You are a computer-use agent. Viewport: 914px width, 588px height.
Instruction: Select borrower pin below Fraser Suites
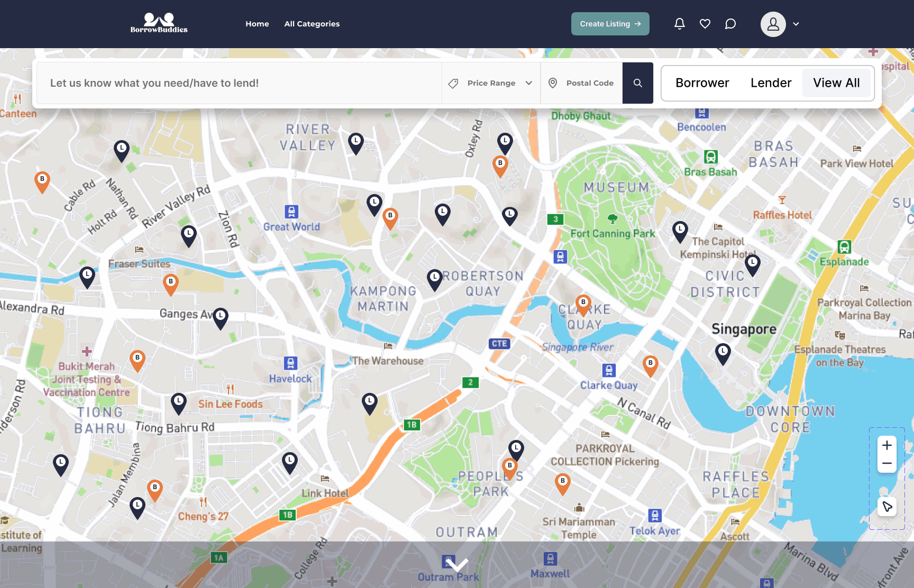pos(170,284)
